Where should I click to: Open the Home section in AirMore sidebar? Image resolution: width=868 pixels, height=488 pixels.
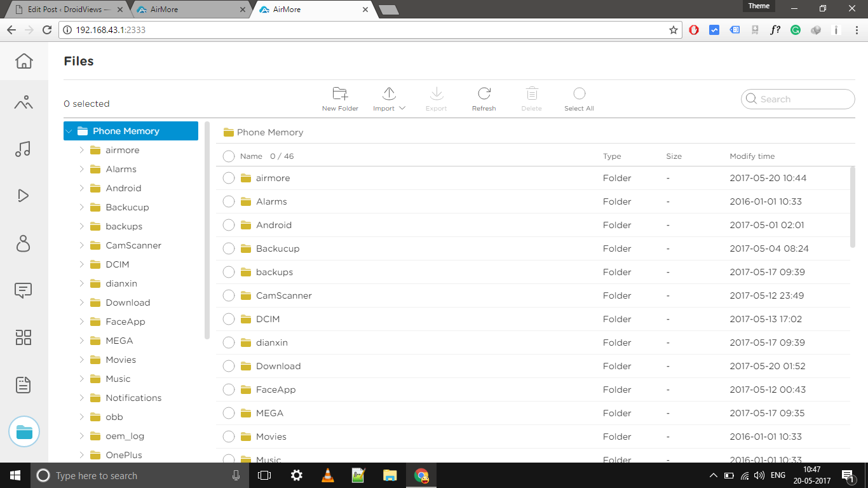24,61
